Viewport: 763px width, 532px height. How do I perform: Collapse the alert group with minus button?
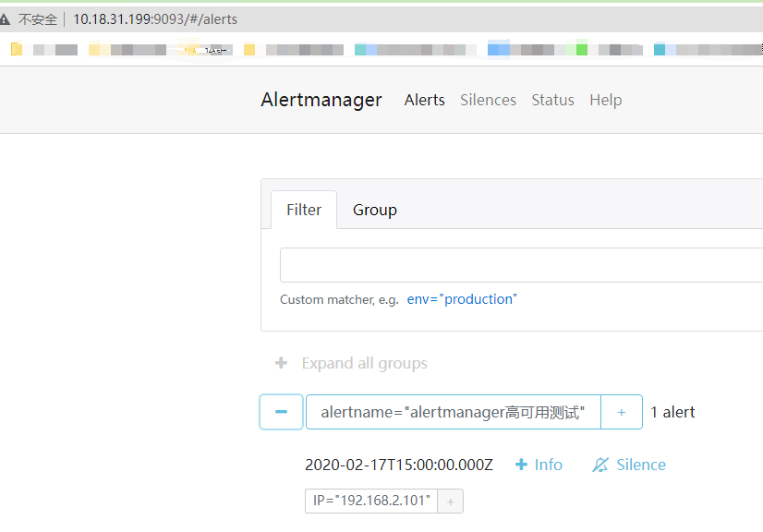pyautogui.click(x=281, y=412)
